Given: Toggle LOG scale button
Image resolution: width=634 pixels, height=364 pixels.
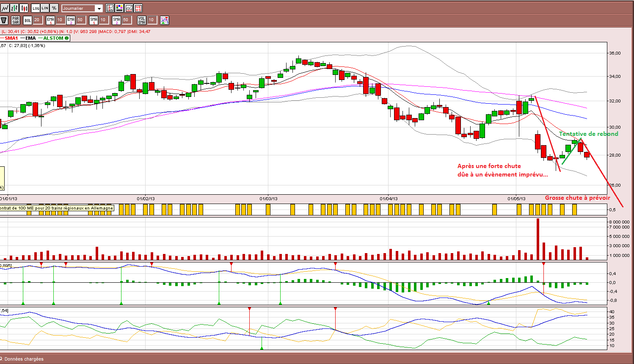Looking at the screenshot, I should point(36,8).
